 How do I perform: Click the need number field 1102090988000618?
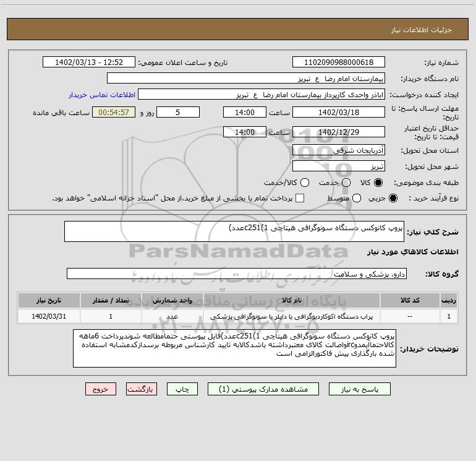coord(339,62)
